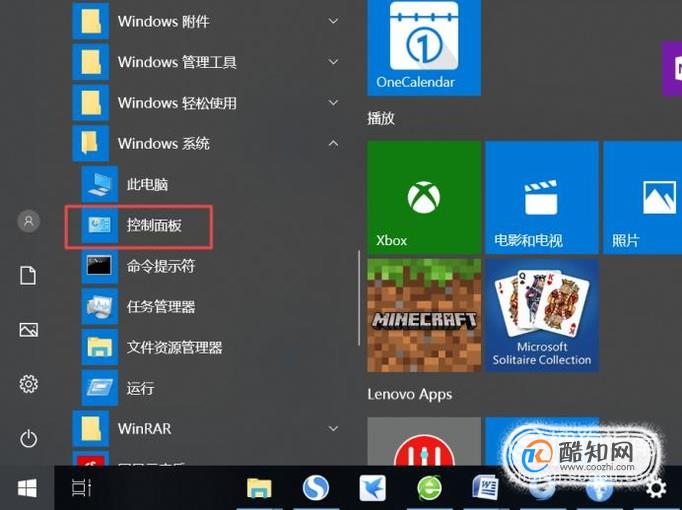Click the Windows Start button
682x510 pixels.
tap(27, 488)
